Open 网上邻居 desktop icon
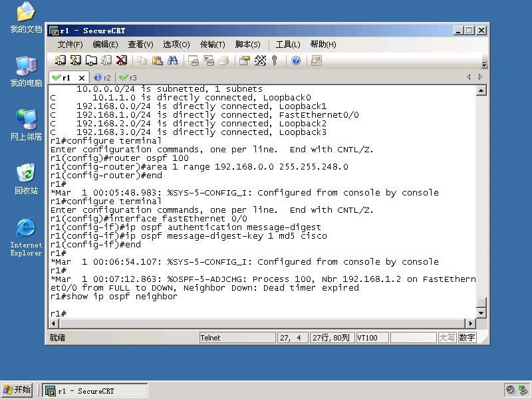The image size is (532, 399). pyautogui.click(x=26, y=125)
